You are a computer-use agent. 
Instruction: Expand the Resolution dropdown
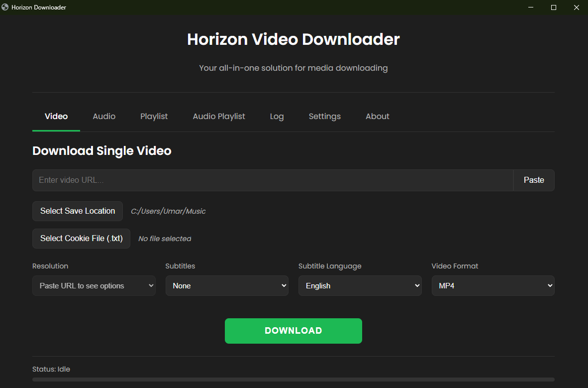coord(94,286)
